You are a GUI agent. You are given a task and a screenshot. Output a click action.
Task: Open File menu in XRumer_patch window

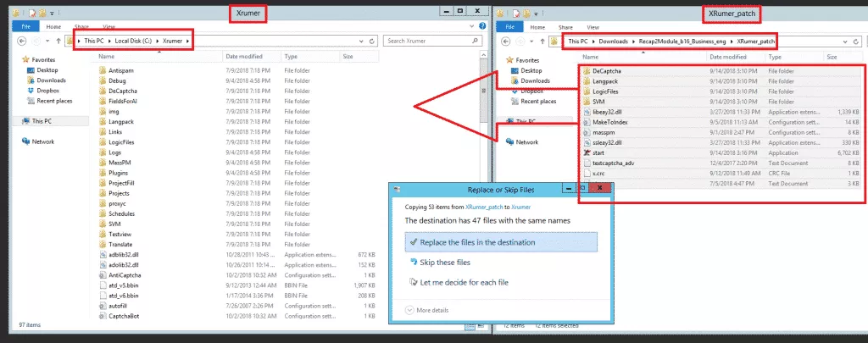pyautogui.click(x=509, y=27)
